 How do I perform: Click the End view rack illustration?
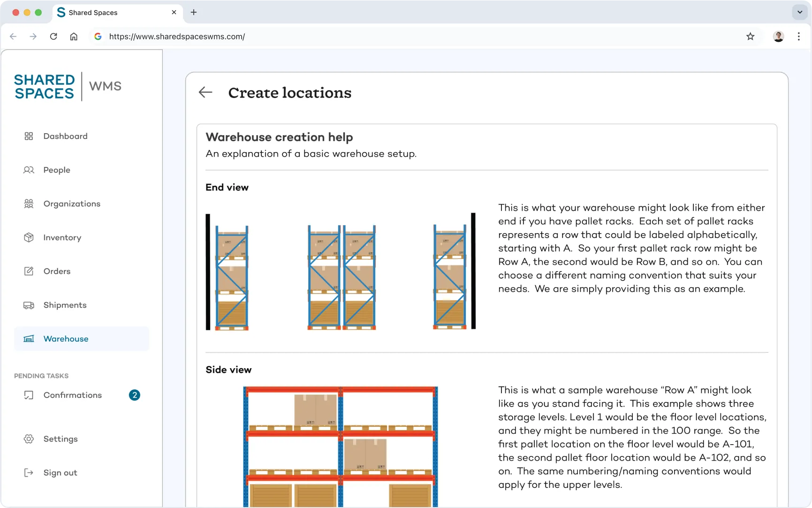click(x=341, y=272)
